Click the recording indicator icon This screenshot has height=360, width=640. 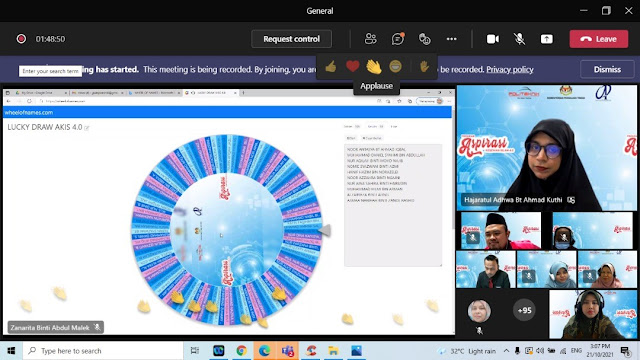[21, 39]
